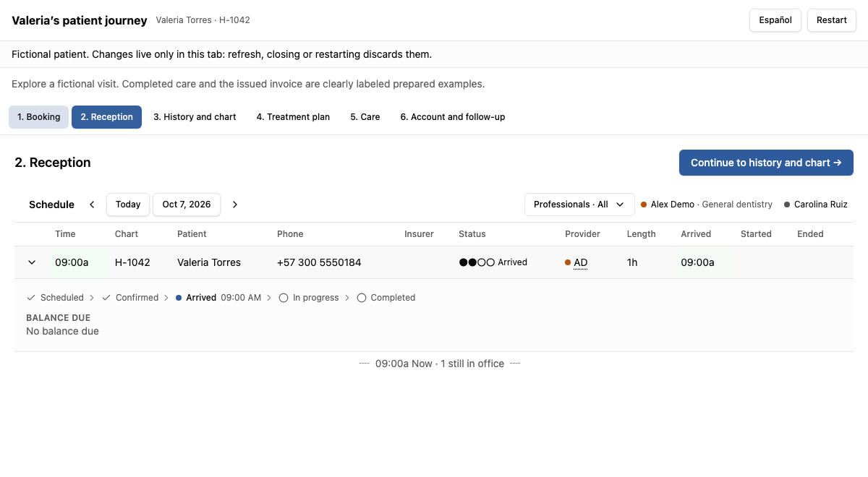Image resolution: width=868 pixels, height=477 pixels.
Task: Click the Completed step circle
Action: 362,298
